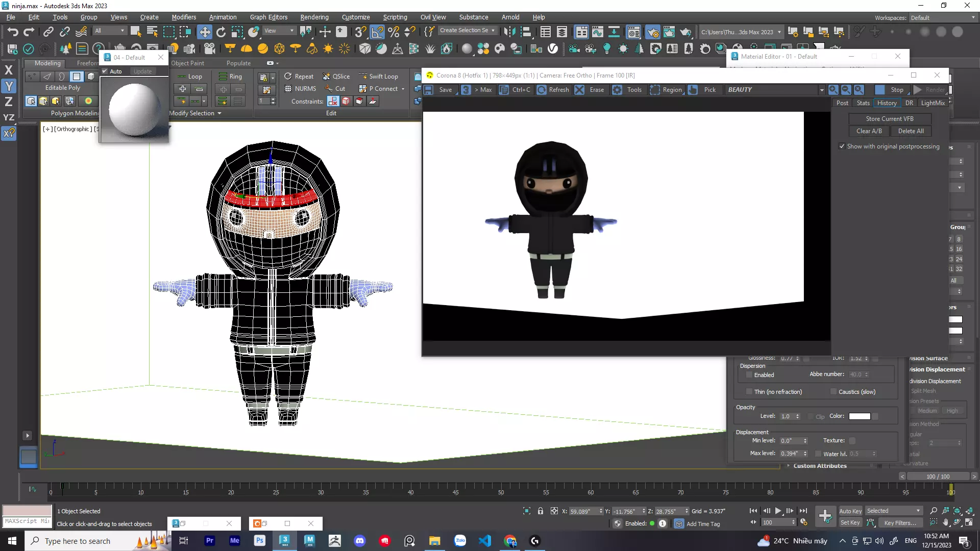980x551 pixels.
Task: Toggle the Angle Snap icon
Action: click(377, 32)
